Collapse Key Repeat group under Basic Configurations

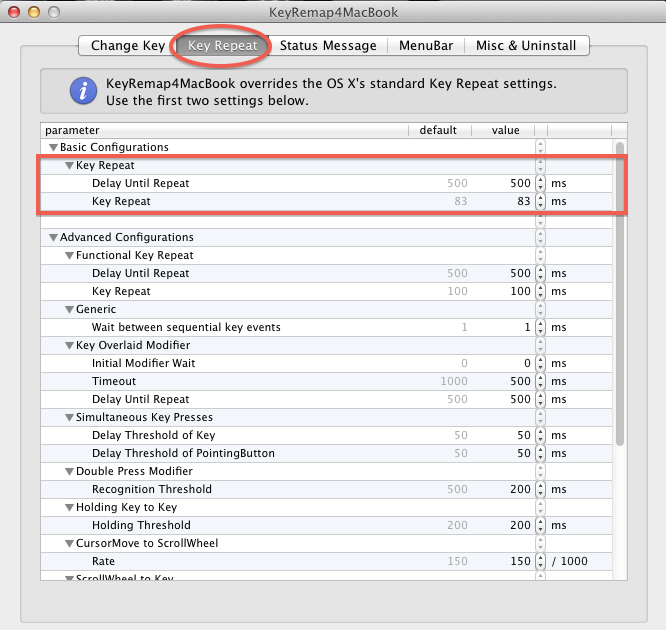69,166
